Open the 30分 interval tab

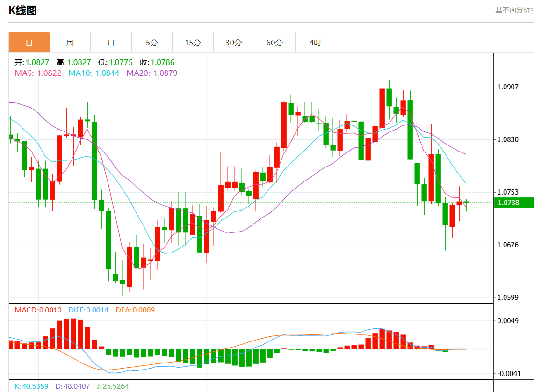234,43
